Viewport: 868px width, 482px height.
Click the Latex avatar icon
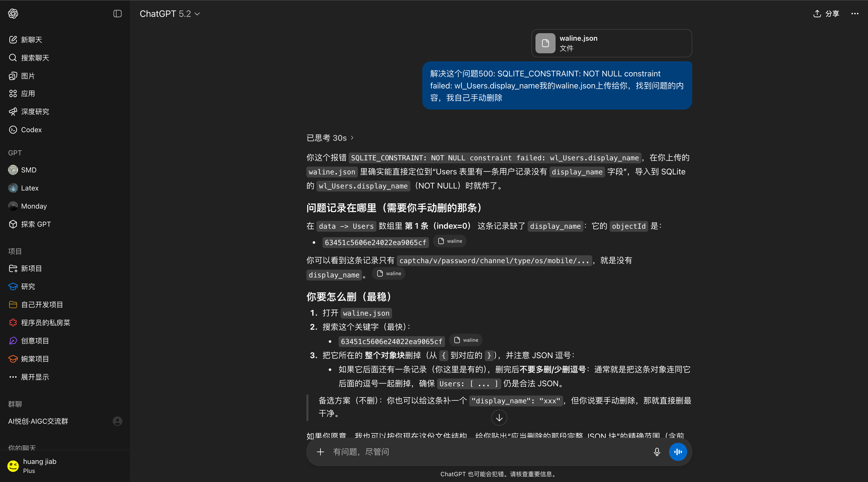(13, 188)
